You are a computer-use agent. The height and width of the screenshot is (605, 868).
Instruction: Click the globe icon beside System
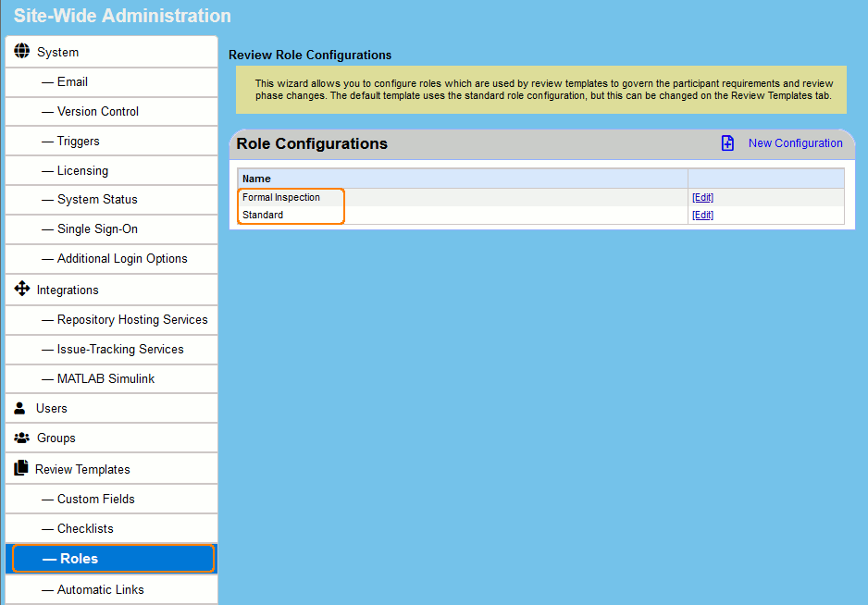22,51
